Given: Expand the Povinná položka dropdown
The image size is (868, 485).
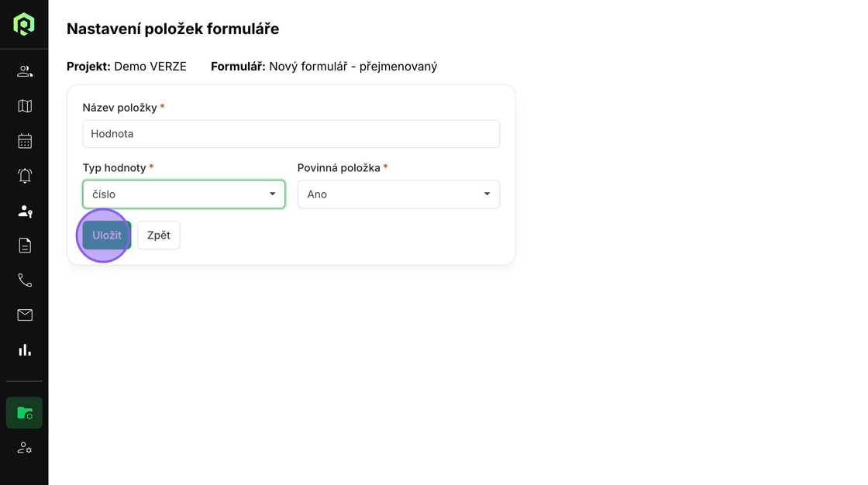Looking at the screenshot, I should point(398,194).
